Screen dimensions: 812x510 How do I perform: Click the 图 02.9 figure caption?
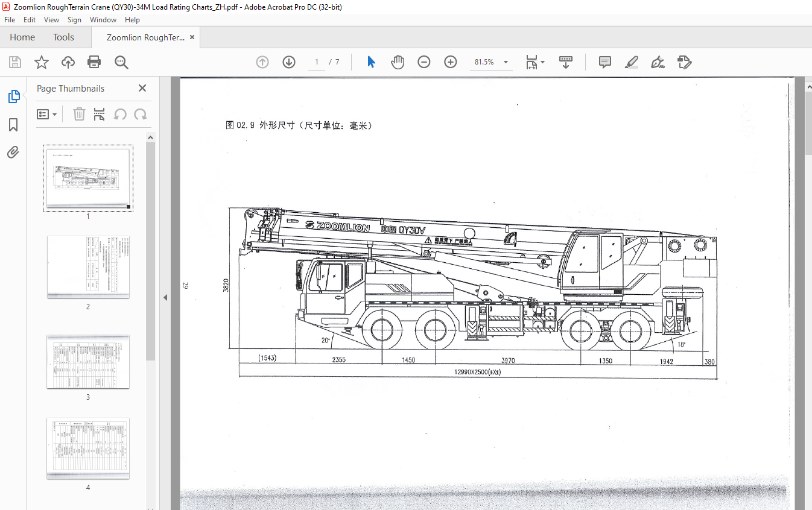(299, 125)
